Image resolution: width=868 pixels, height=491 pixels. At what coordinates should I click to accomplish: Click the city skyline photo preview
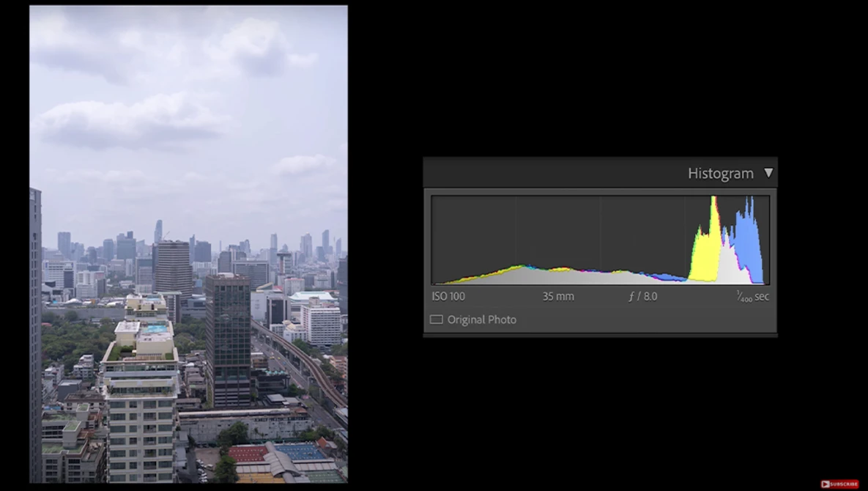click(189, 244)
